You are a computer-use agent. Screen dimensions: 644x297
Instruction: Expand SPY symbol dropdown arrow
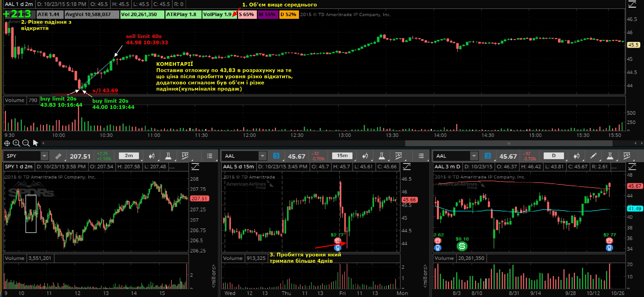tap(44, 156)
